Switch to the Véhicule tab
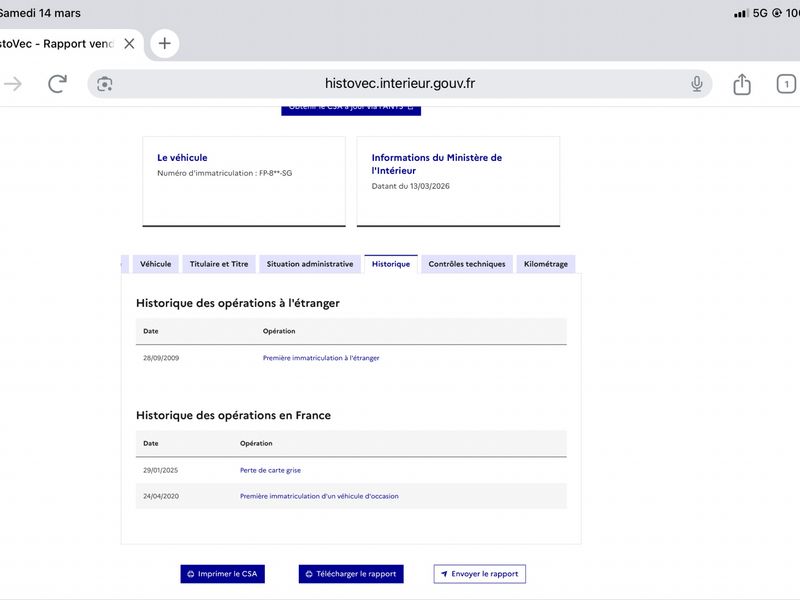 coord(156,264)
